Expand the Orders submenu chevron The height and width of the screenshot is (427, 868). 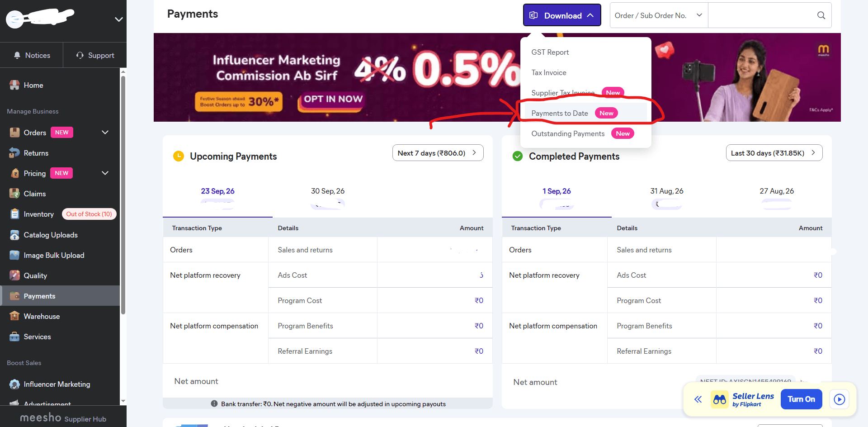[105, 133]
